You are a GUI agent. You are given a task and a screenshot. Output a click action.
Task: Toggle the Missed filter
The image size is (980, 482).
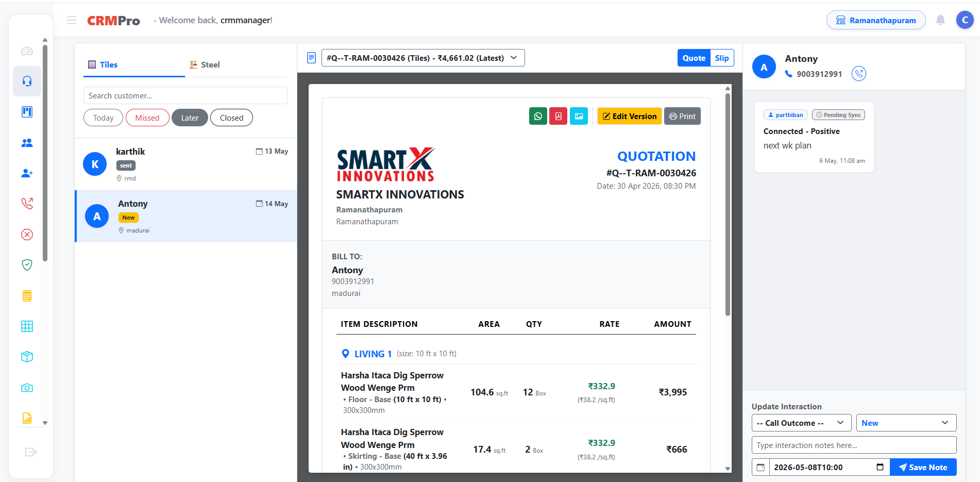[x=147, y=118]
